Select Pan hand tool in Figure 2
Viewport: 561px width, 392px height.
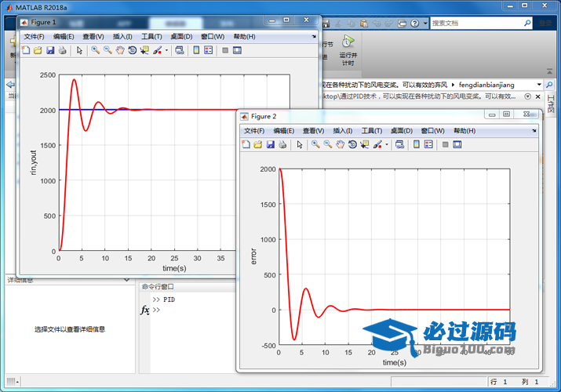[x=340, y=144]
